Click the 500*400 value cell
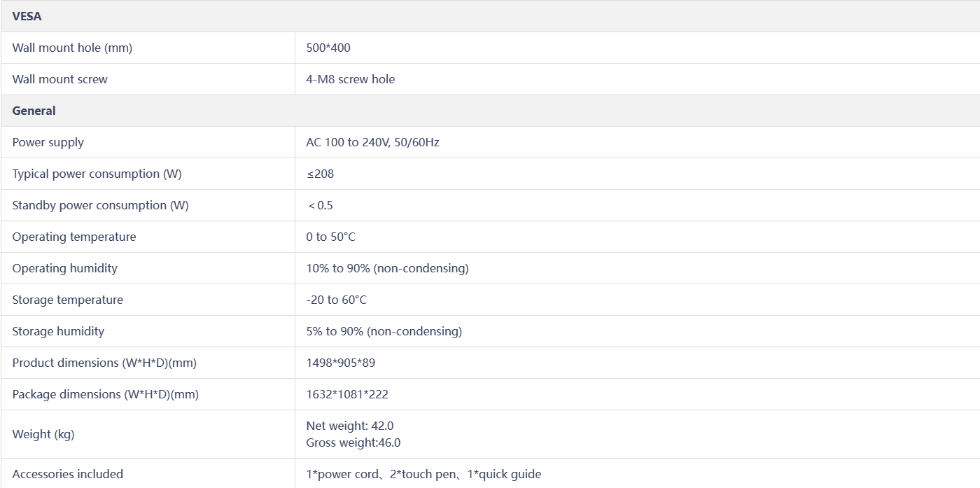980x488 pixels. tap(328, 48)
